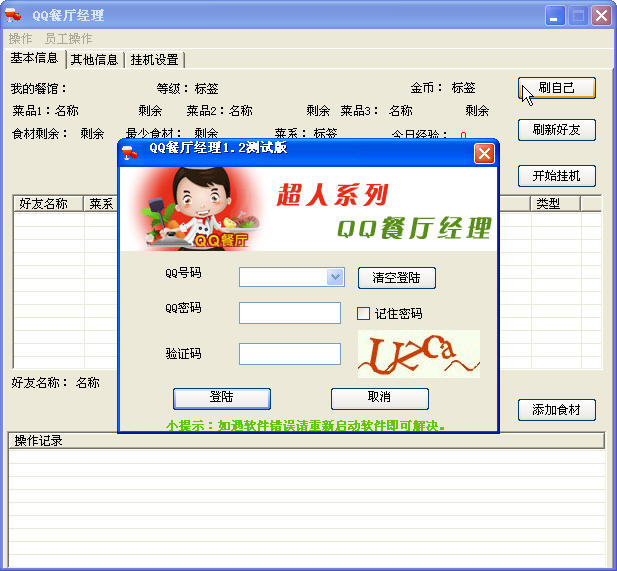The width and height of the screenshot is (617, 571).
Task: Click the 取消 button in login dialog
Action: click(380, 399)
